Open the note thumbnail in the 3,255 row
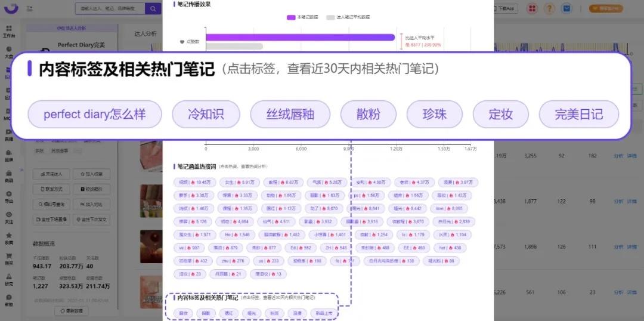The image size is (644, 321). [151, 156]
